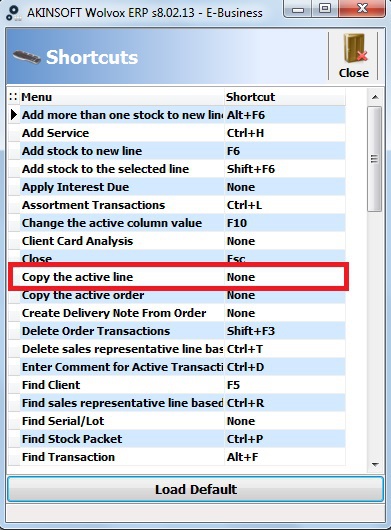
Task: Click the Alt+F shortcut cell
Action: tap(285, 457)
